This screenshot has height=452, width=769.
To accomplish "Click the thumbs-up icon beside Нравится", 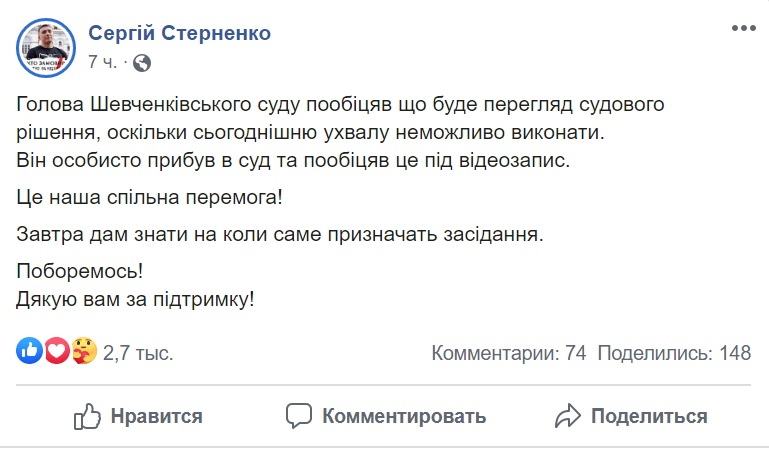I will 88,416.
